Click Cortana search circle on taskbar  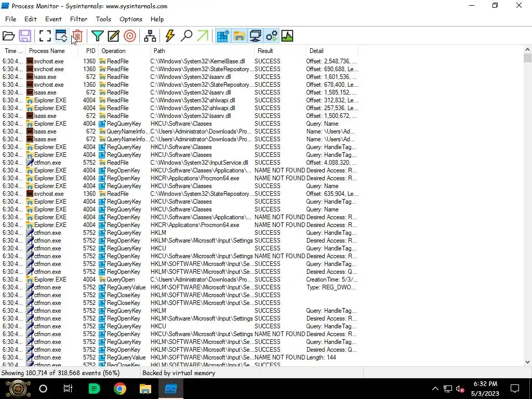[43, 389]
